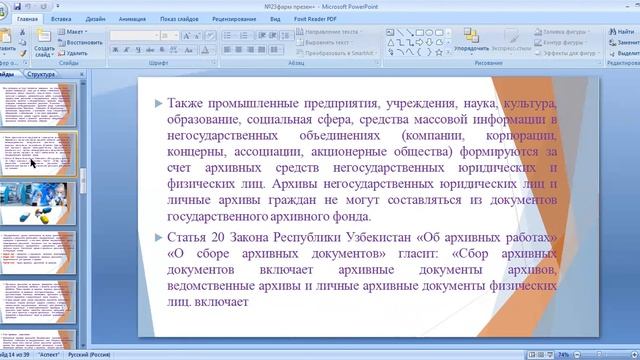640x360 pixels.
Task: Click Удалить to delete the slide
Action: click(73, 53)
